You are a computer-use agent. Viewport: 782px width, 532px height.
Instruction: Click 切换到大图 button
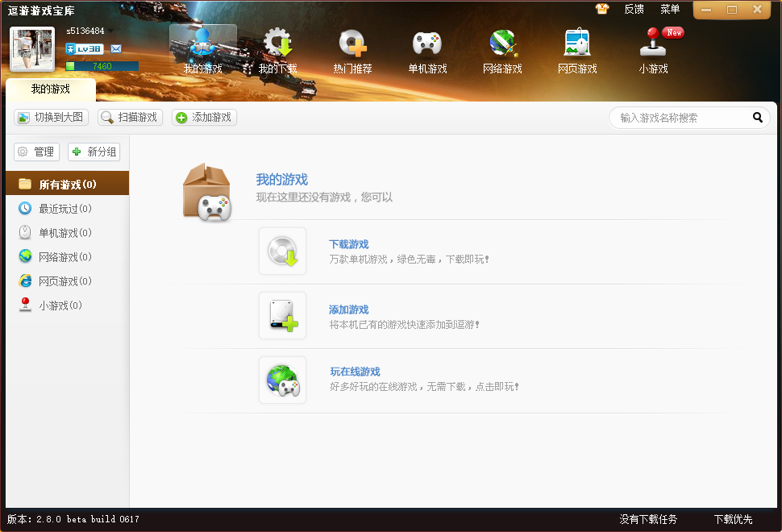tap(51, 117)
